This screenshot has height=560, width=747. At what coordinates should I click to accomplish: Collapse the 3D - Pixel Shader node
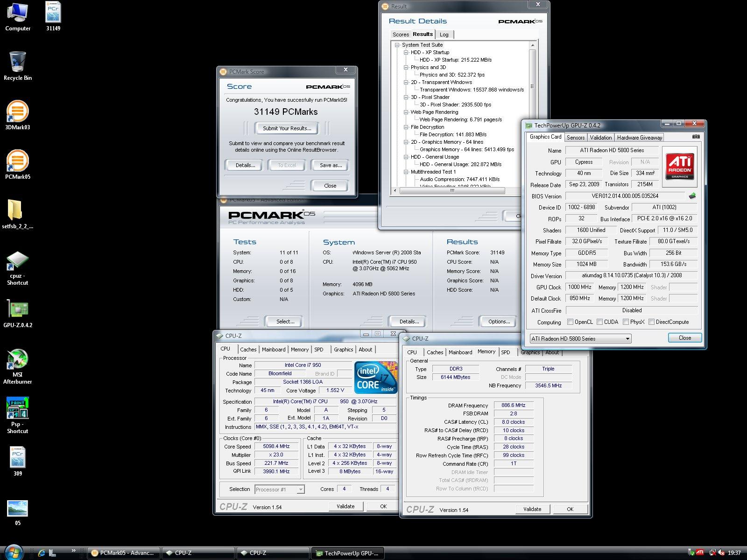[x=406, y=98]
